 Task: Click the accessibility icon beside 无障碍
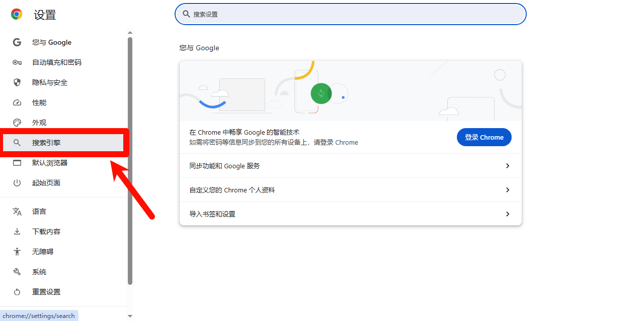[17, 252]
